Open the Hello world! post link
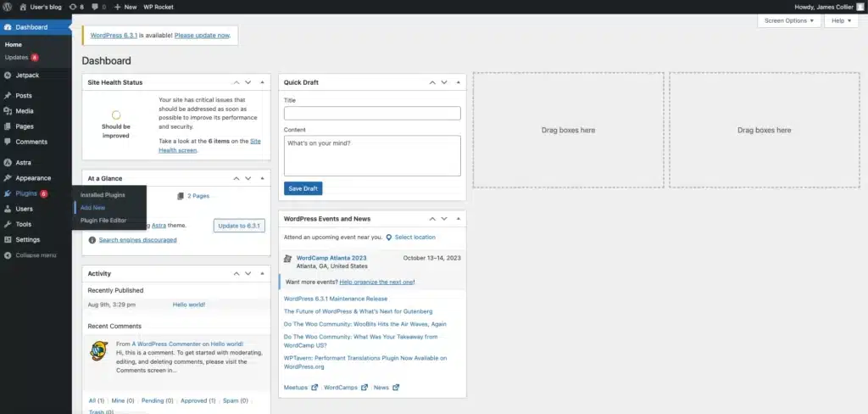Image resolution: width=868 pixels, height=414 pixels. pos(189,305)
